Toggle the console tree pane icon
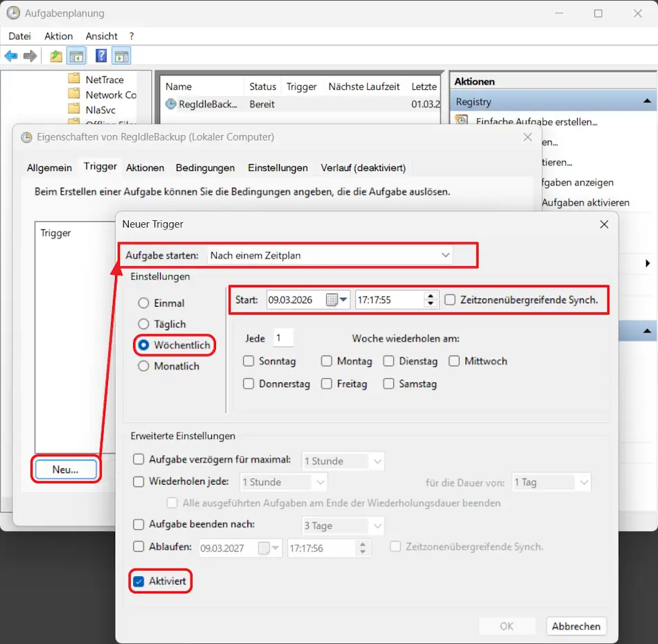Screen dimensions: 658x644 pyautogui.click(x=75, y=55)
